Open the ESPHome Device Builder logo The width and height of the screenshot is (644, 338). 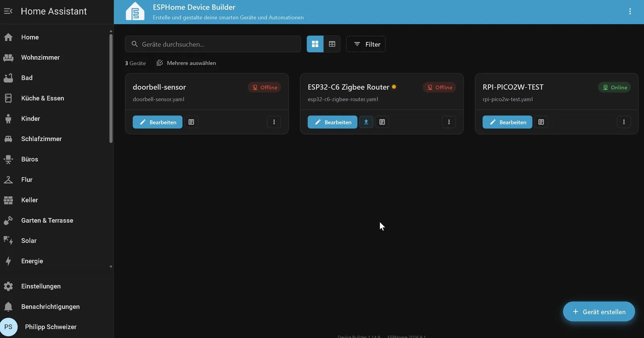pos(135,12)
